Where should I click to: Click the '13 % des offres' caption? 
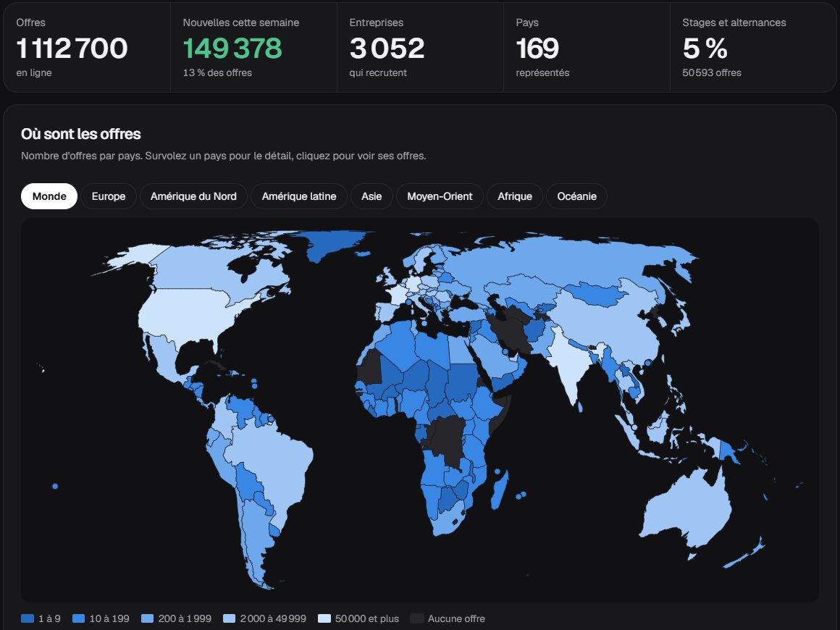pyautogui.click(x=217, y=73)
